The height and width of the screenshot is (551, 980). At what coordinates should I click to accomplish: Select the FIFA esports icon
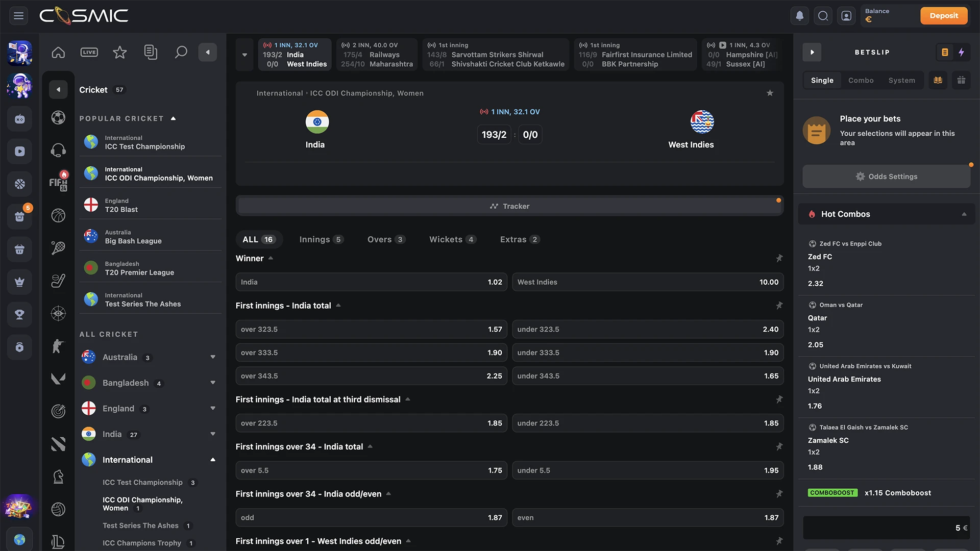58,182
